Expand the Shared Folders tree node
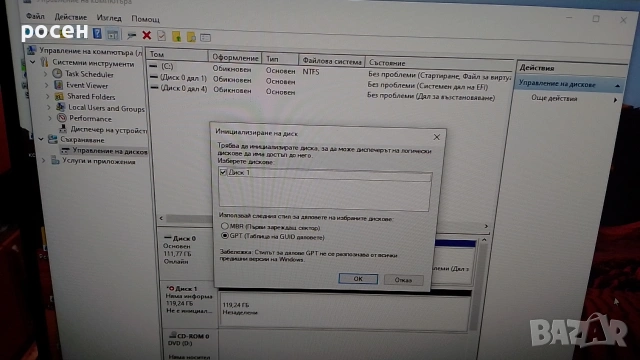The image size is (640, 360). point(48,97)
